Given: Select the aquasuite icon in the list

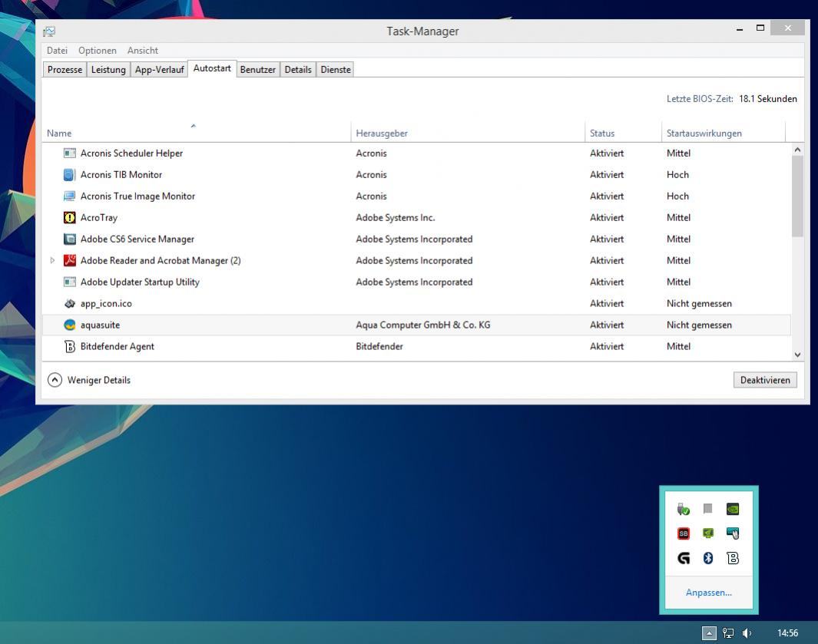Looking at the screenshot, I should click(x=69, y=325).
